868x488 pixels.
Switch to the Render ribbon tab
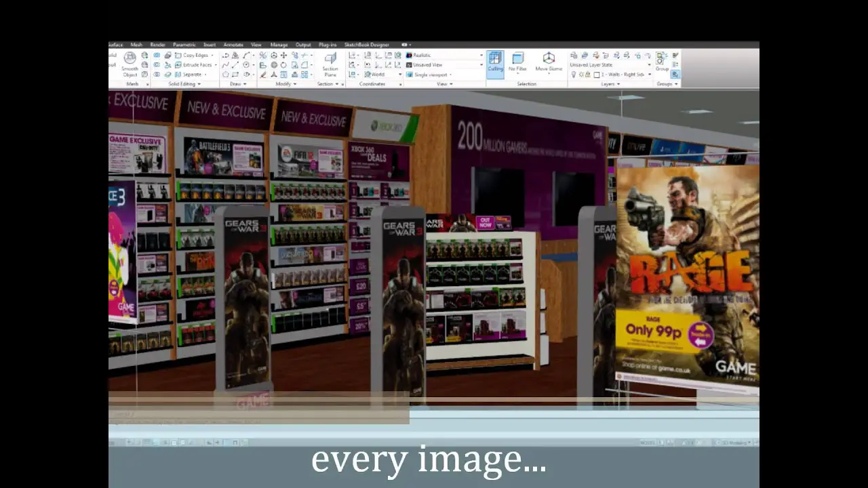[157, 45]
